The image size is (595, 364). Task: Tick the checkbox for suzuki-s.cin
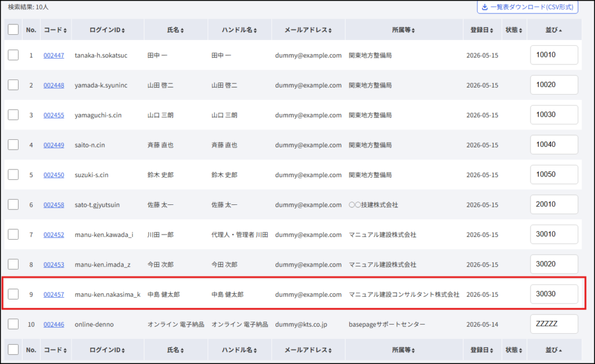click(x=13, y=174)
